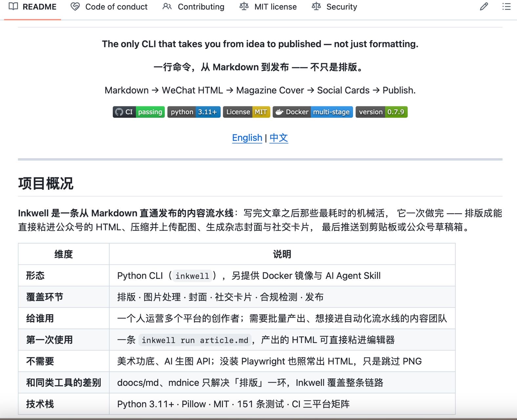This screenshot has height=420, width=517.
Task: Click the inkwell inline code in 形态 row
Action: [x=192, y=276]
